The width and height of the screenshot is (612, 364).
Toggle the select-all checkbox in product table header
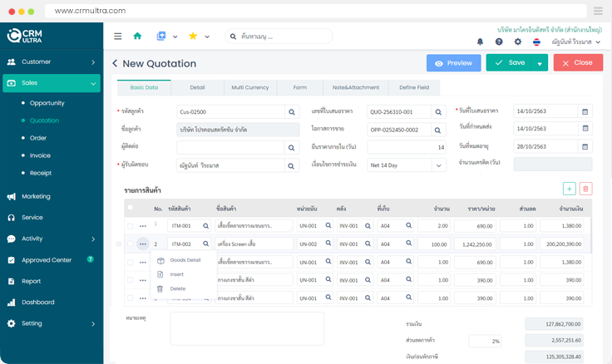pos(131,208)
